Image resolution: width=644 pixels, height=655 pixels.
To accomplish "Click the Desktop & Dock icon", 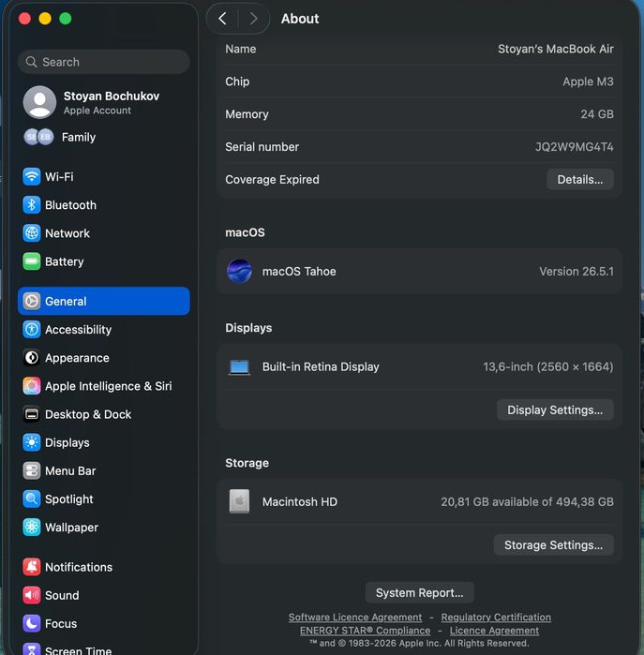I will click(x=31, y=414).
